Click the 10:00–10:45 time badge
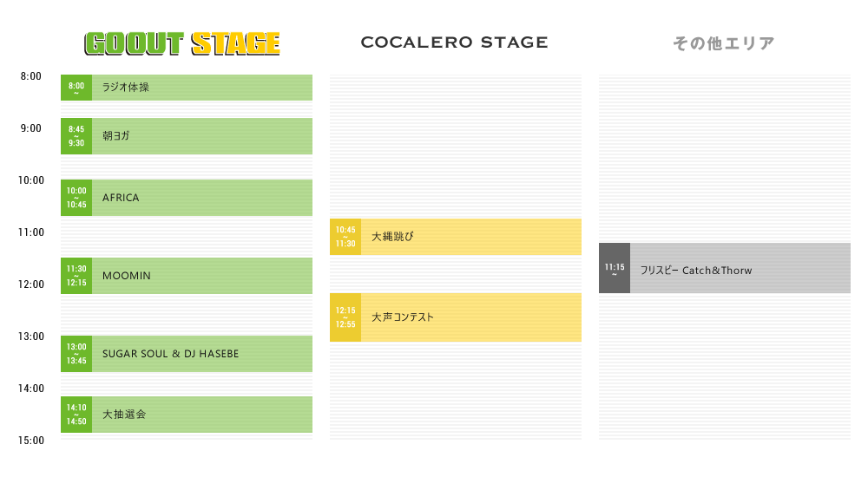Viewport: 868px width, 477px height. [76, 198]
